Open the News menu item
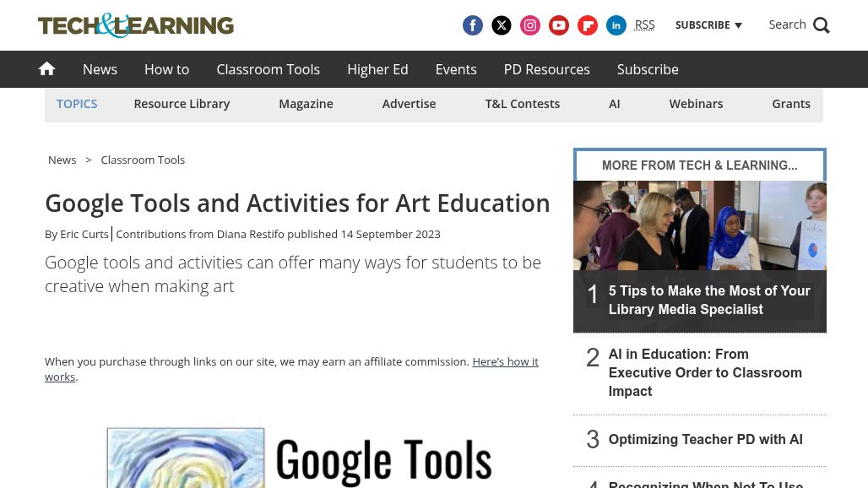Viewport: 868px width, 488px height. coord(100,69)
